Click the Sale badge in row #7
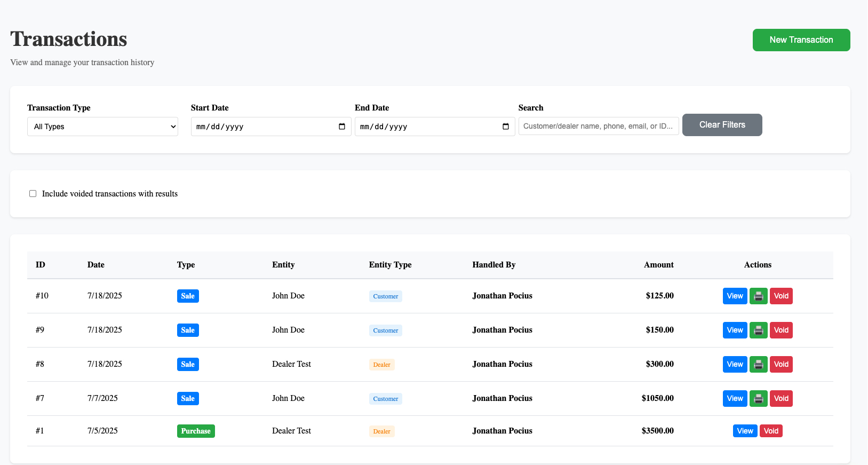Viewport: 868px width, 465px height. pos(188,398)
